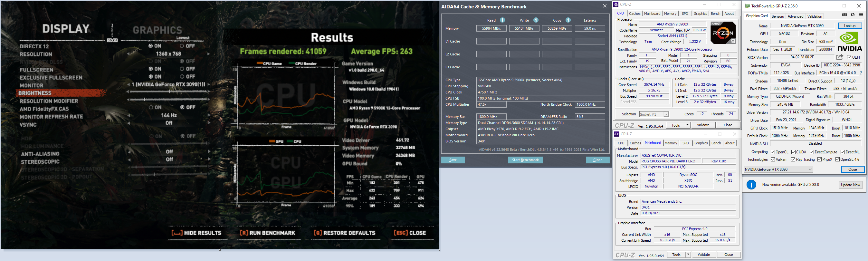Click GPU-Z refresh arrows icon
The image size is (868, 261).
pyautogui.click(x=853, y=15)
